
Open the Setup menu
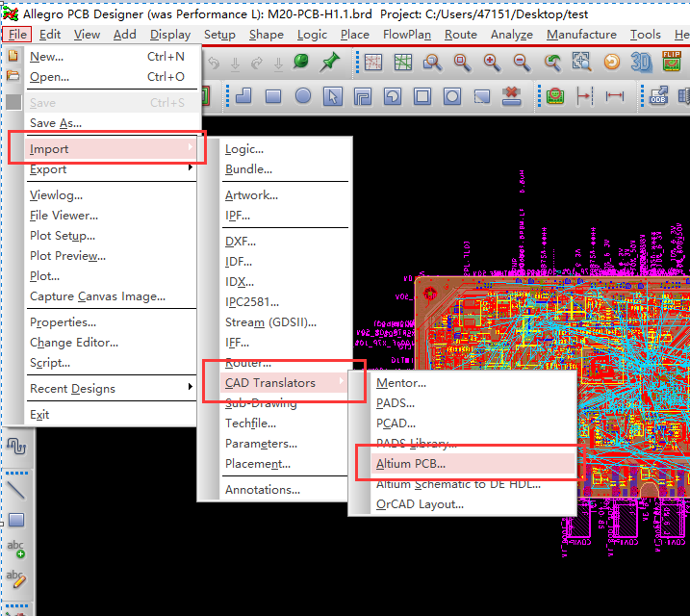pyautogui.click(x=219, y=35)
